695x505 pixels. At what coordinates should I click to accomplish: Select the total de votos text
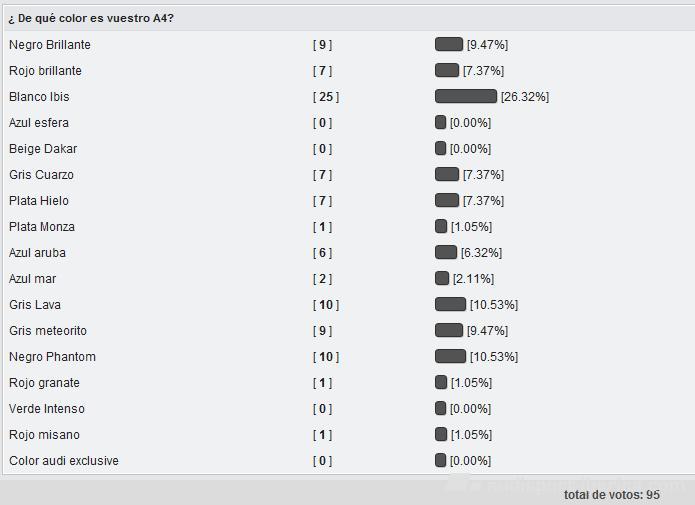(x=612, y=494)
